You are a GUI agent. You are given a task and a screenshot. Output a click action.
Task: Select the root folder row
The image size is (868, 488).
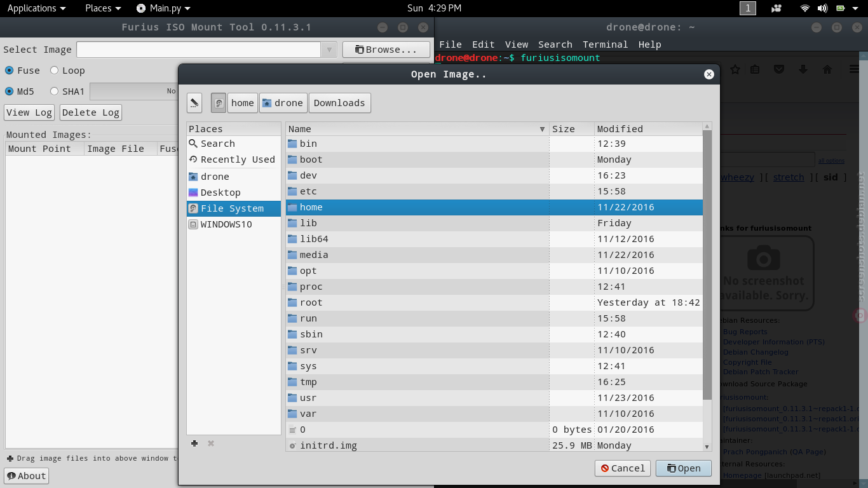tap(494, 302)
